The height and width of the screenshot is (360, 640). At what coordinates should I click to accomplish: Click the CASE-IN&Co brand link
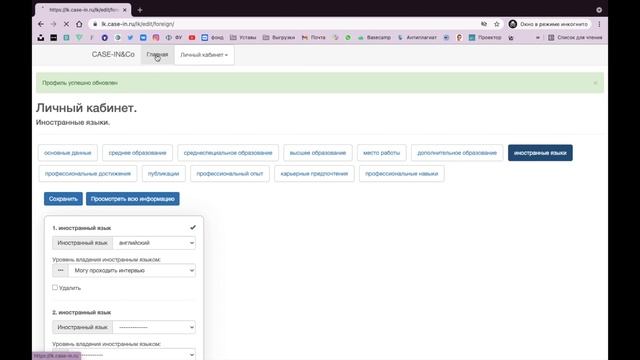click(x=113, y=54)
